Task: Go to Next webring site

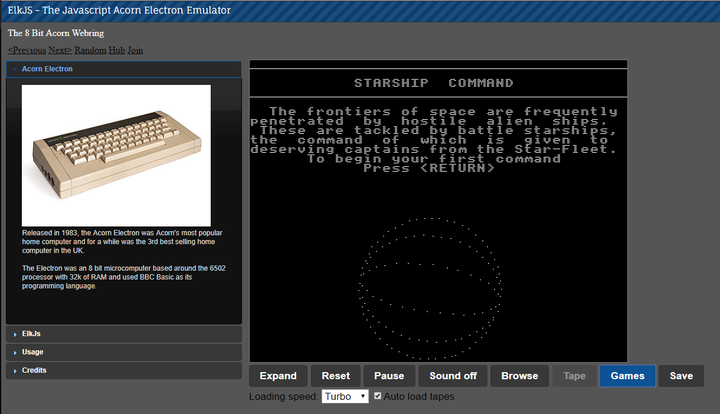Action: (60, 50)
